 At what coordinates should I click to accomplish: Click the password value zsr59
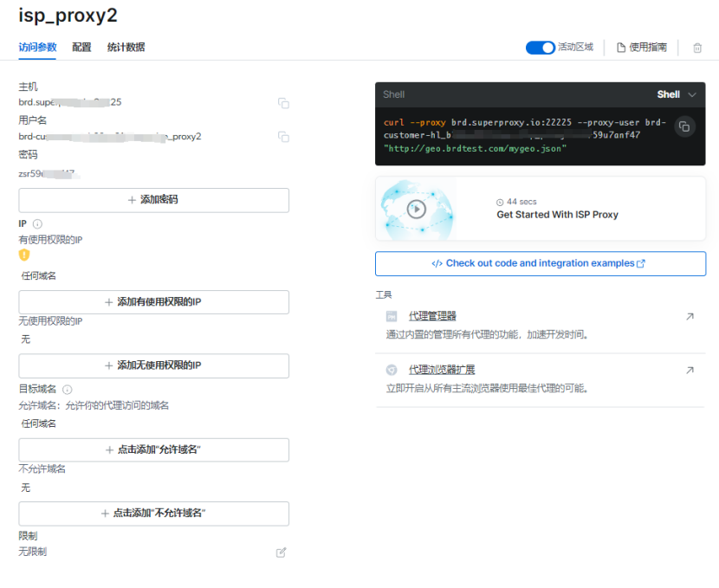[49, 174]
